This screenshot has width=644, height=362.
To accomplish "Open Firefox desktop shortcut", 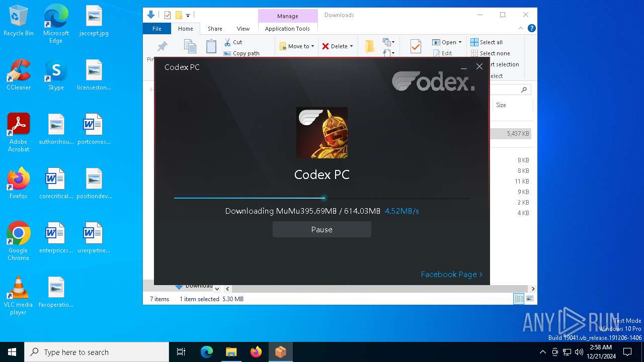I will (19, 184).
